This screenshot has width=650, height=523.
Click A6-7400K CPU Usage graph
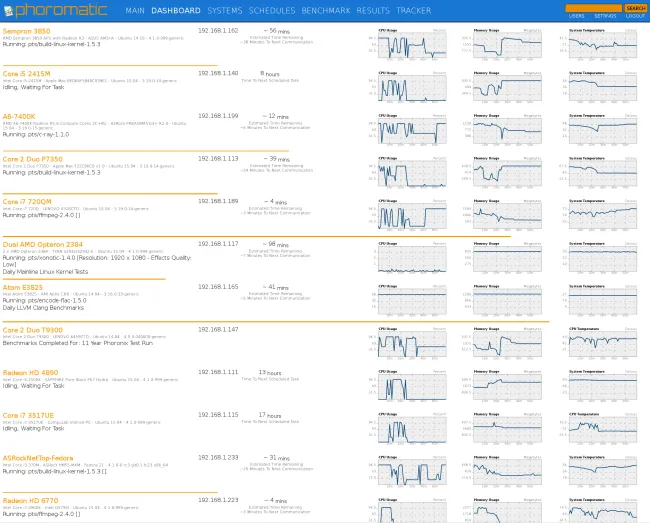pos(412,131)
